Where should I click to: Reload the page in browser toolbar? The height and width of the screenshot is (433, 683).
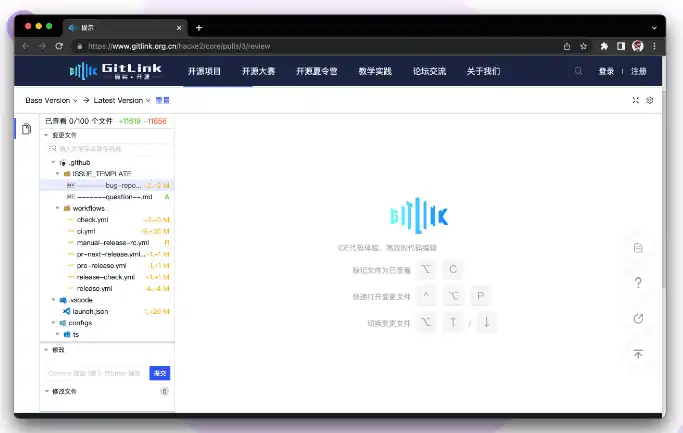[x=59, y=46]
